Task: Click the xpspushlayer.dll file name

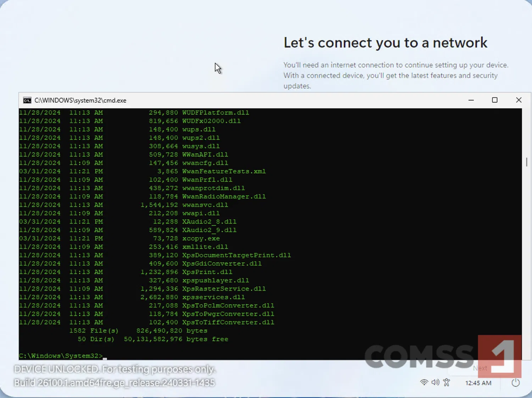Action: 216,280
